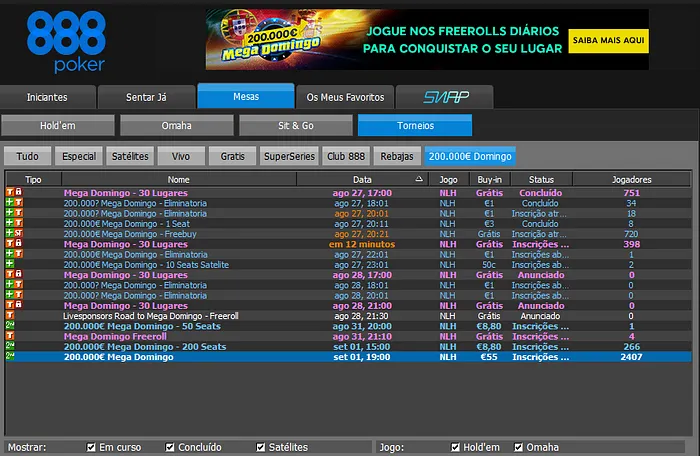
Task: Select the Omaha game tab
Action: click(177, 126)
